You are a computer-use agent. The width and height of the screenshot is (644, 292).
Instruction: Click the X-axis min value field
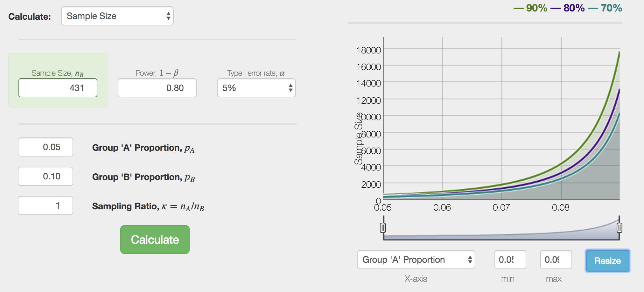point(510,260)
